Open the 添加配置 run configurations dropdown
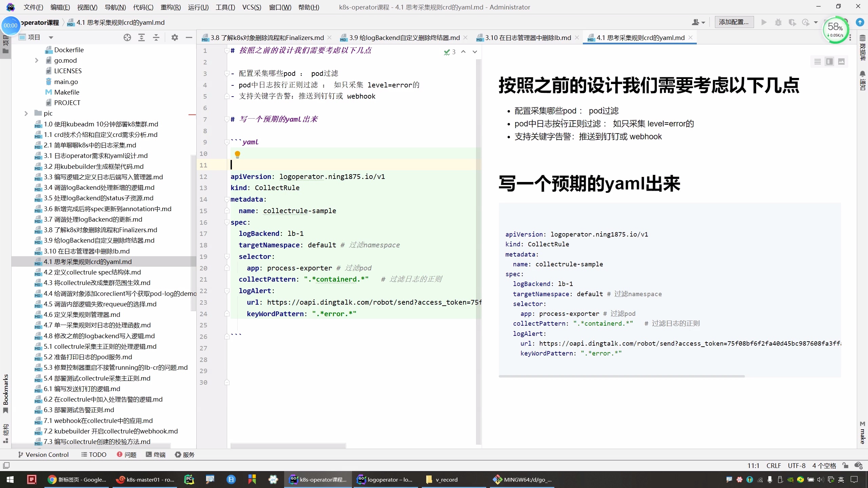Screen dimensions: 868x488 click(734, 22)
